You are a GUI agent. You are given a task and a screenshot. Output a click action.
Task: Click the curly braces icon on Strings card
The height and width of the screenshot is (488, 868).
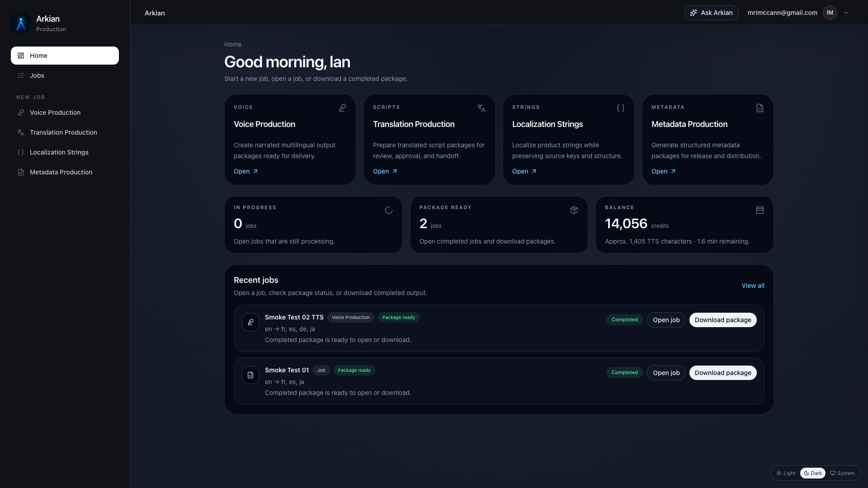621,108
